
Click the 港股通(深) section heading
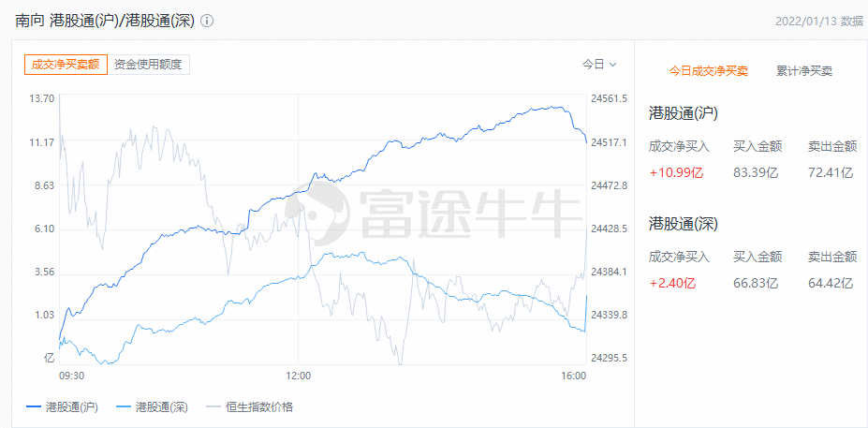tap(684, 224)
